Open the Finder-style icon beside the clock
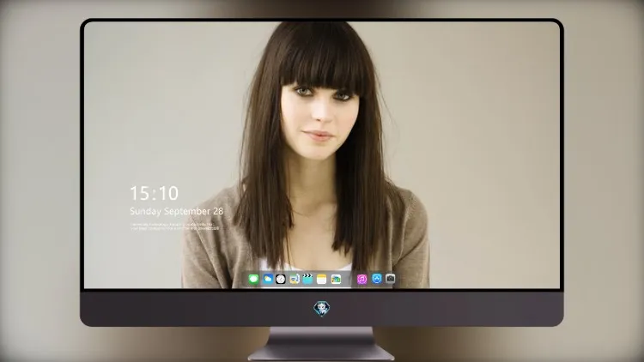The image size is (644, 362). pos(294,279)
